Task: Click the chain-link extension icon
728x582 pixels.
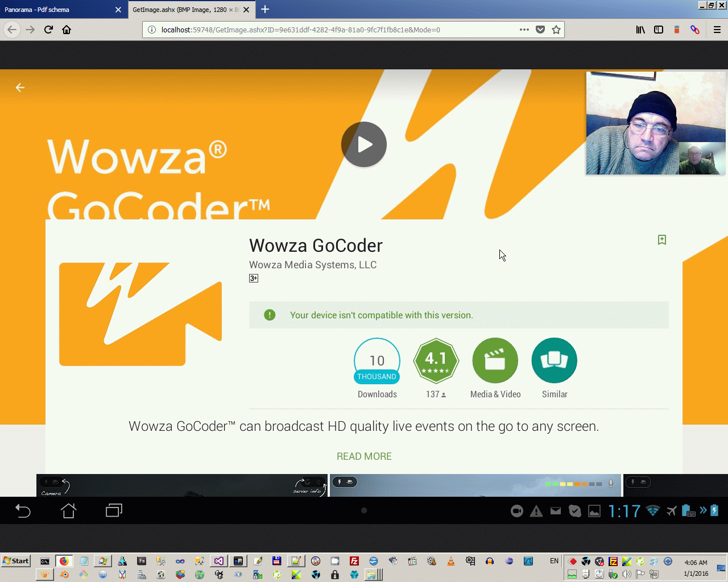Action: pyautogui.click(x=695, y=30)
